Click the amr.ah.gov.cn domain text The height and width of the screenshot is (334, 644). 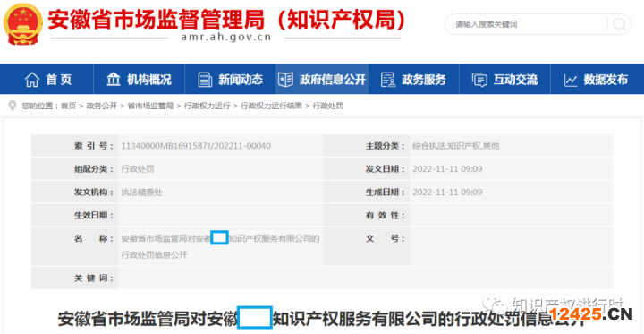pyautogui.click(x=226, y=38)
